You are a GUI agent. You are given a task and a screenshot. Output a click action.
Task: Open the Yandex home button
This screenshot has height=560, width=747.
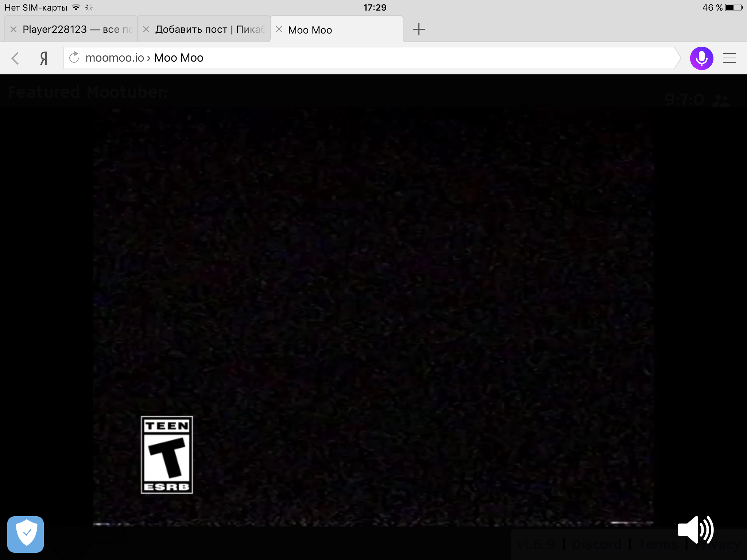[x=44, y=58]
